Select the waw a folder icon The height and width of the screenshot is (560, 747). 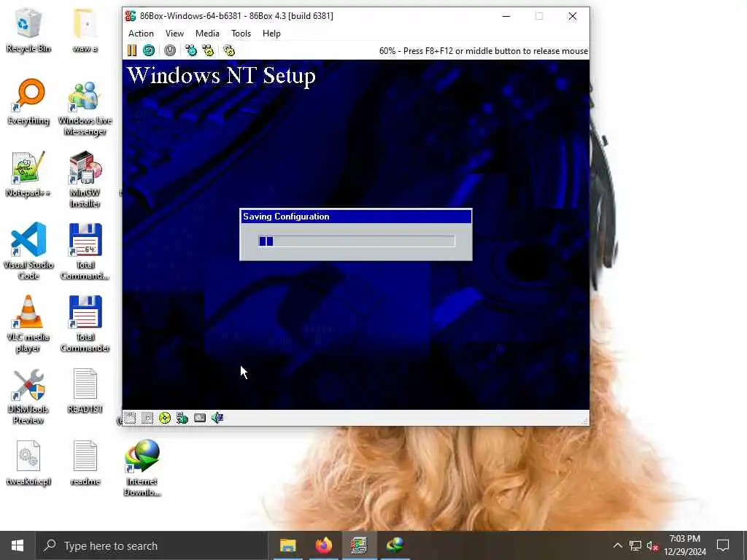[85, 30]
